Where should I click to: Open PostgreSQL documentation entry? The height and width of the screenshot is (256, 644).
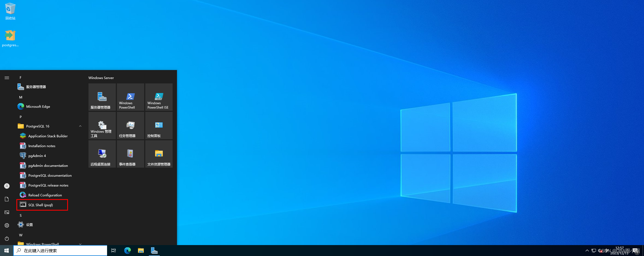49,176
